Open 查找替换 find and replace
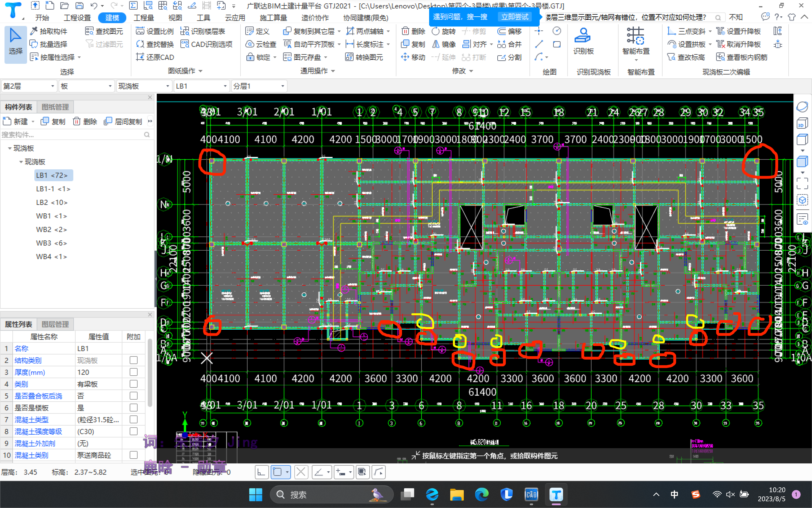812x508 pixels. [x=155, y=44]
